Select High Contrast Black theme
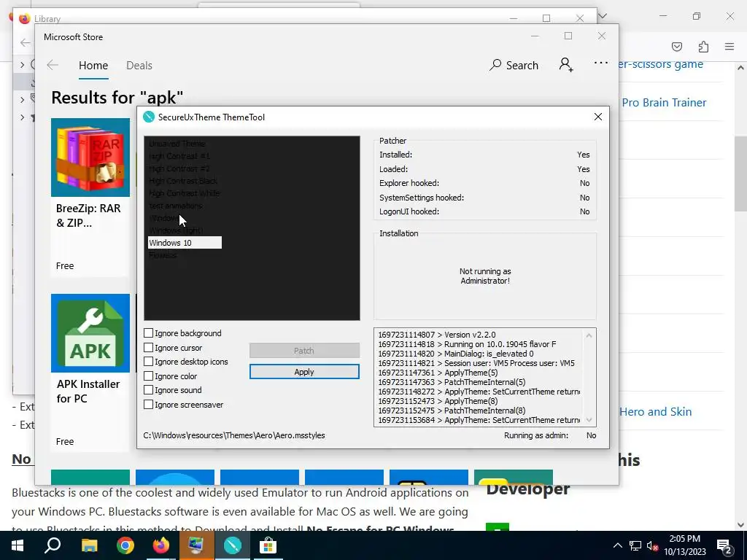The width and height of the screenshot is (747, 560). click(183, 181)
